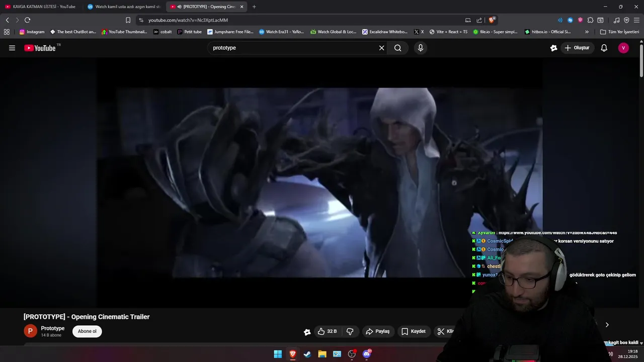This screenshot has height=362, width=644.
Task: Open the account avatar menu
Action: [623, 48]
